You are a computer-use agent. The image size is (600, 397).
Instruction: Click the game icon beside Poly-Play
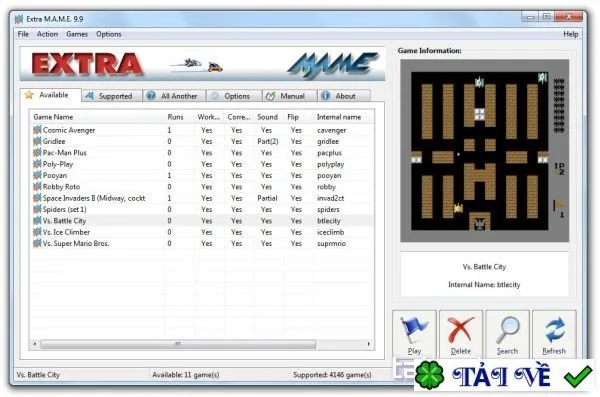click(37, 164)
